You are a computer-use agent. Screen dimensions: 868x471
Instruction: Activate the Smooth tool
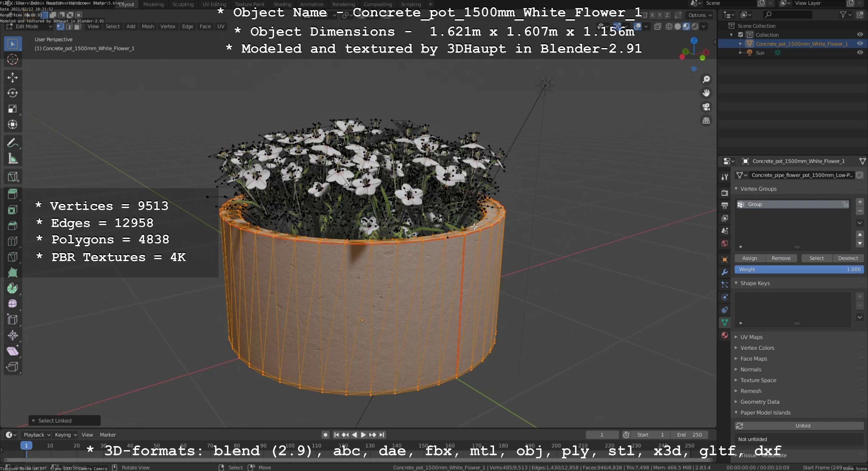13,304
